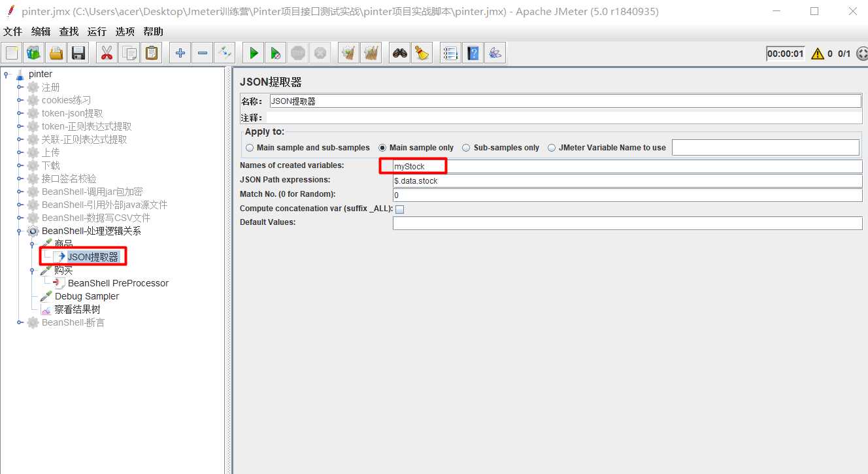
Task: Open the Function helper list icon
Action: (450, 53)
